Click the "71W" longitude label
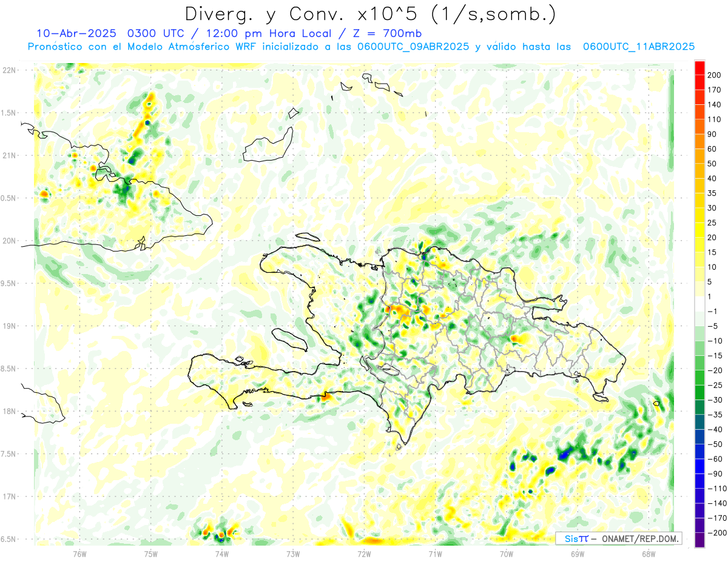728x562 pixels. pos(435,554)
